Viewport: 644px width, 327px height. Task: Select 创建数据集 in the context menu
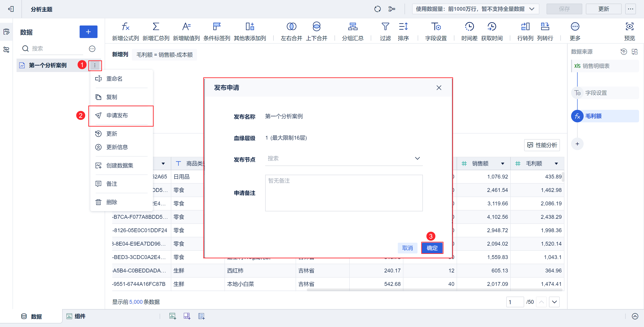point(119,166)
